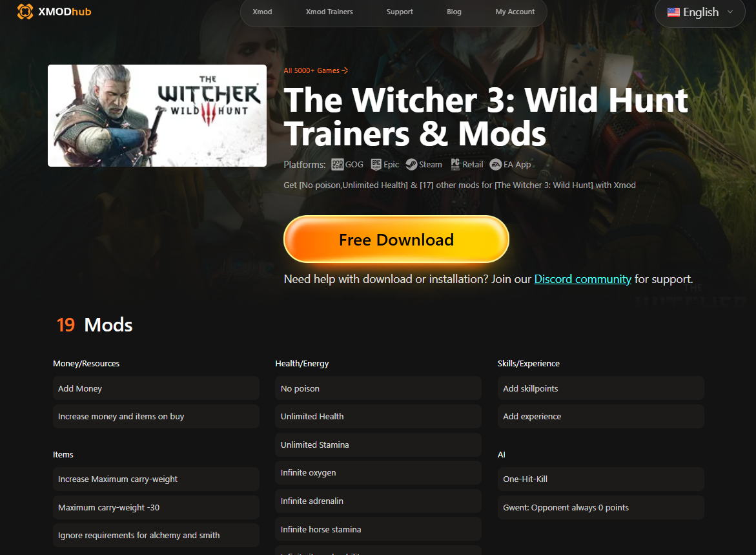Screen dimensions: 756x555
Task: Click the Steam platform icon
Action: click(411, 165)
